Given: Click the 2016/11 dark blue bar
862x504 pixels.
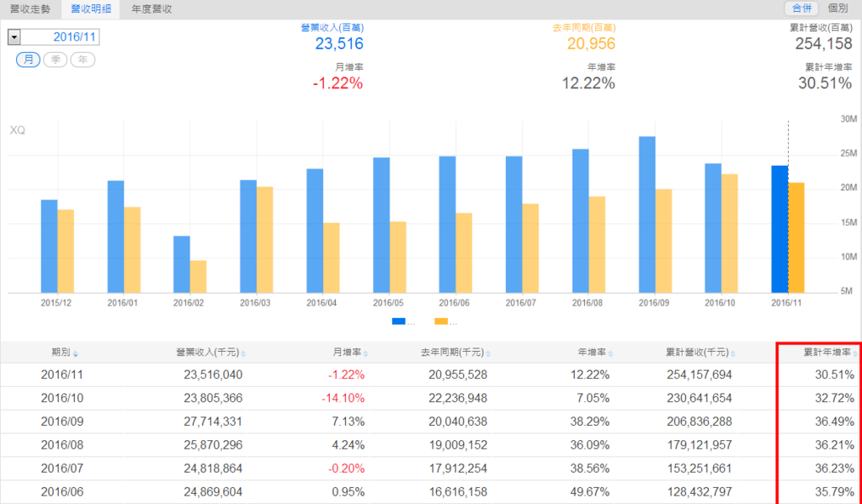Looking at the screenshot, I should click(780, 229).
